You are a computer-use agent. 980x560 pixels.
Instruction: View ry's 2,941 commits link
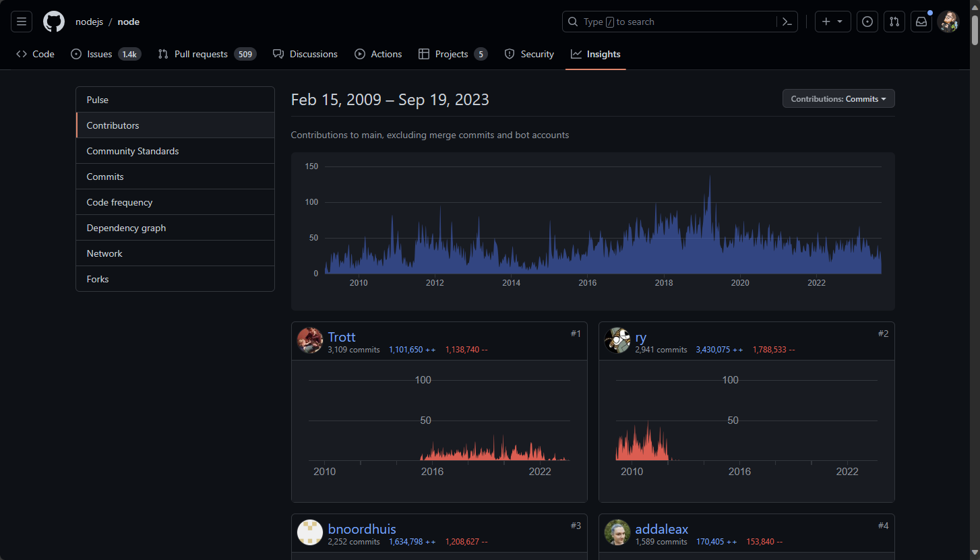(661, 350)
